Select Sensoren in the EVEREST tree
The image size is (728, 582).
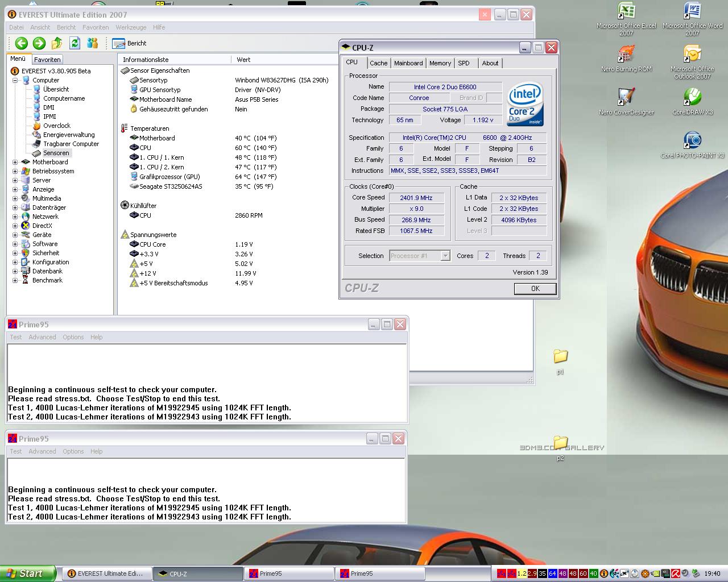[56, 153]
